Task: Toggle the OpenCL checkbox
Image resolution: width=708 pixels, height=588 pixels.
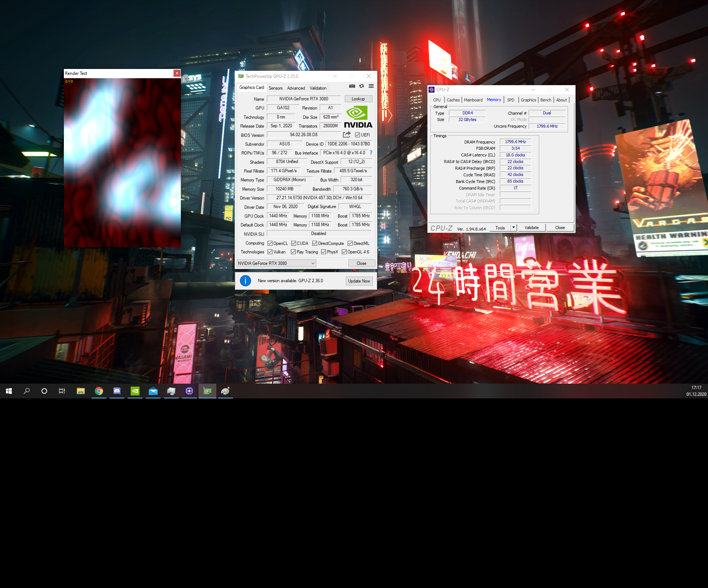Action: click(270, 243)
